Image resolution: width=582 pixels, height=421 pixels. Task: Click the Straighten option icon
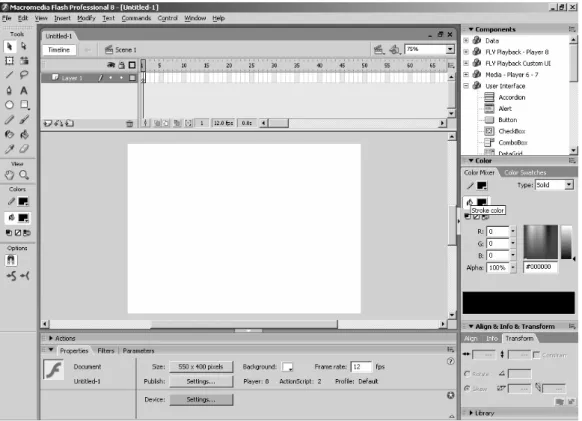tap(25, 276)
